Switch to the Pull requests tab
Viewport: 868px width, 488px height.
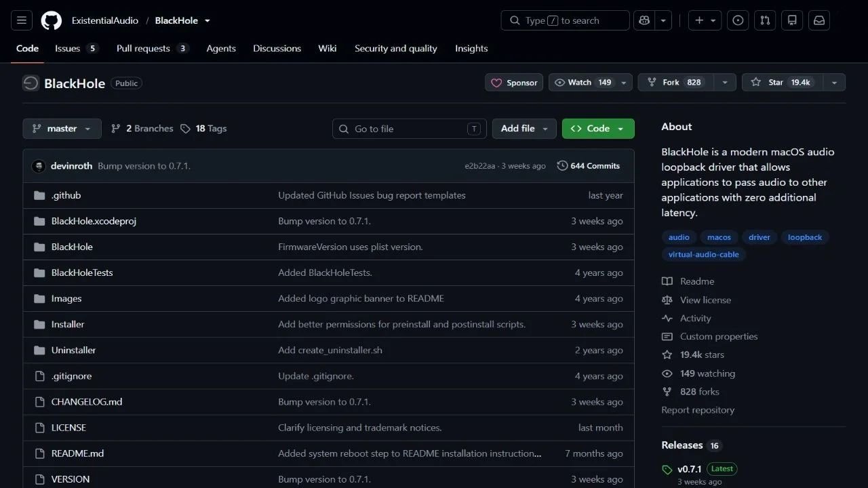point(153,48)
